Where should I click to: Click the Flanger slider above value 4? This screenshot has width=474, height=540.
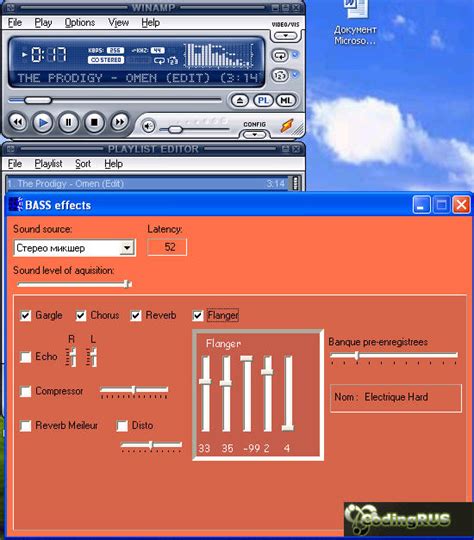tap(288, 394)
